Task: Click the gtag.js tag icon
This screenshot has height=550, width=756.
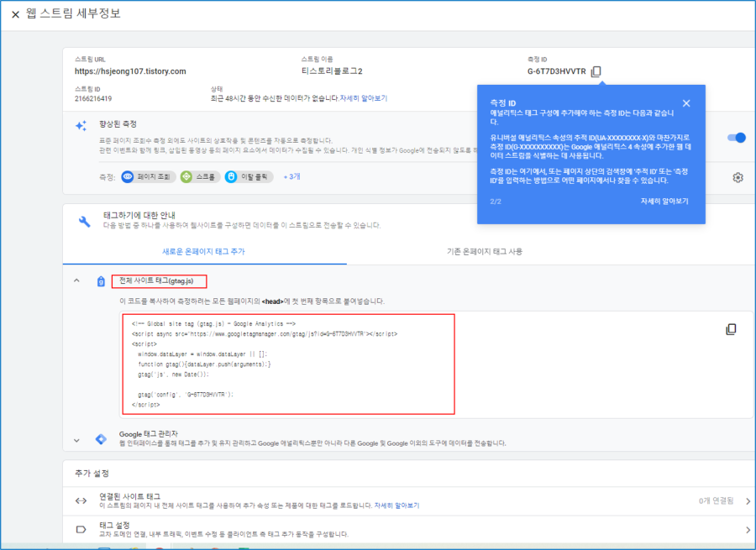Action: click(x=101, y=281)
